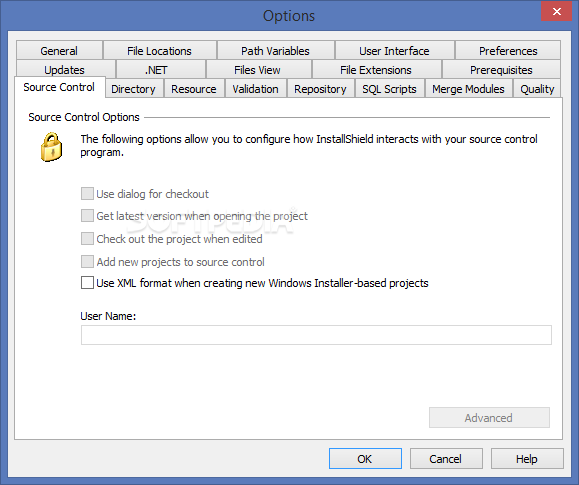
Task: Switch to the Directory tab
Action: pyautogui.click(x=133, y=89)
